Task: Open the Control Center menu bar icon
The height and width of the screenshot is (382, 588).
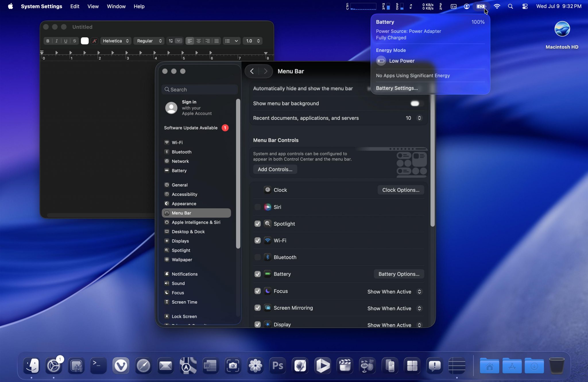Action: pos(525,6)
